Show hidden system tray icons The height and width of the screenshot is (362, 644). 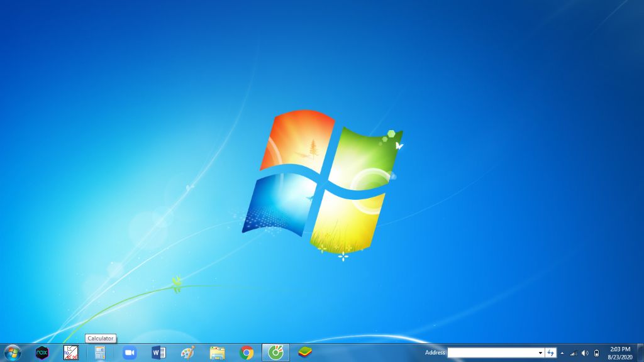(562, 353)
